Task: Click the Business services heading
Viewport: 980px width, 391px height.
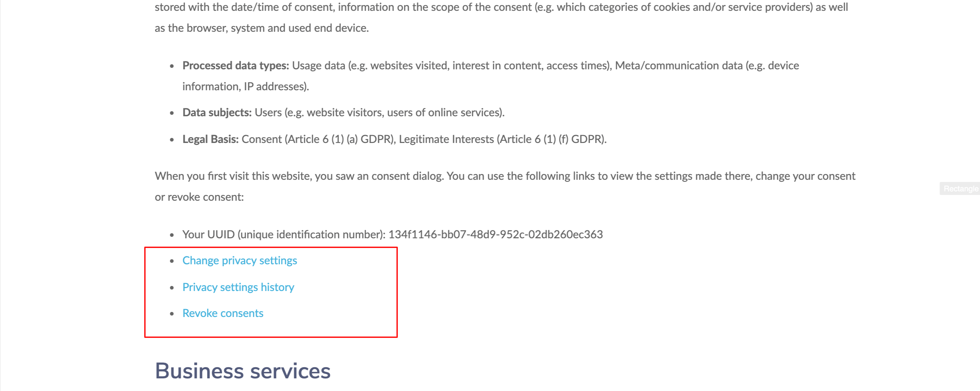Action: pyautogui.click(x=242, y=371)
